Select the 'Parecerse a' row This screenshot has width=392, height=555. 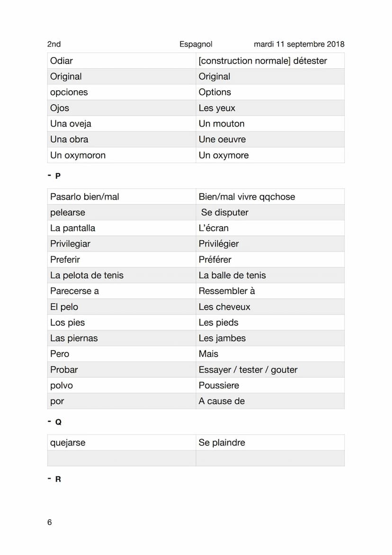(x=196, y=291)
